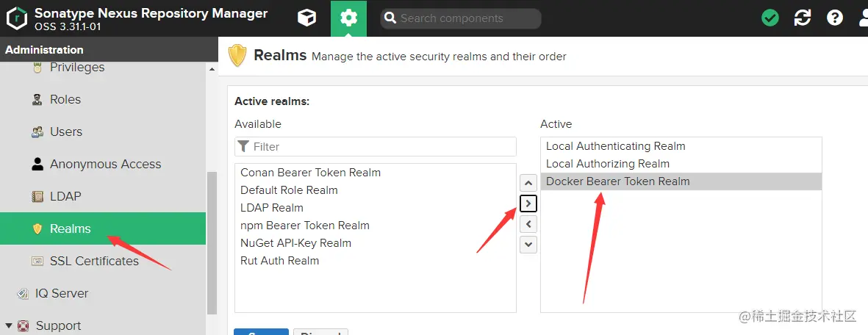Viewport: 868px width, 335px height.
Task: Open SSL Certificates page
Action: 94,261
